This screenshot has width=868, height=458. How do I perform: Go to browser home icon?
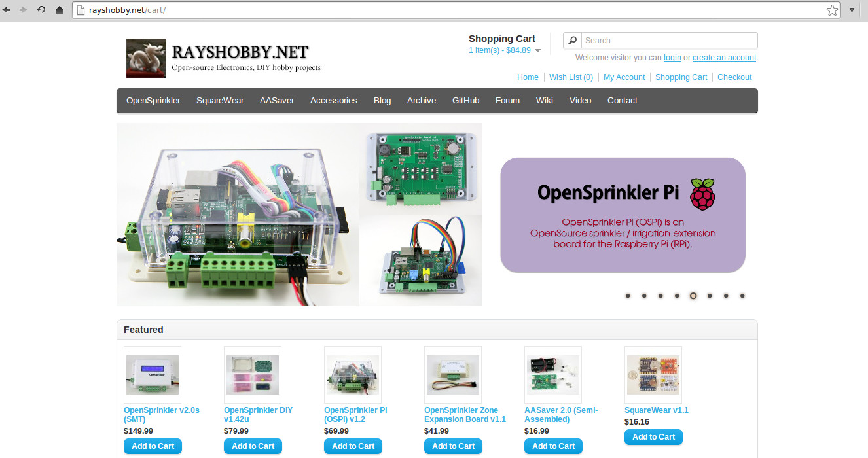coord(60,10)
